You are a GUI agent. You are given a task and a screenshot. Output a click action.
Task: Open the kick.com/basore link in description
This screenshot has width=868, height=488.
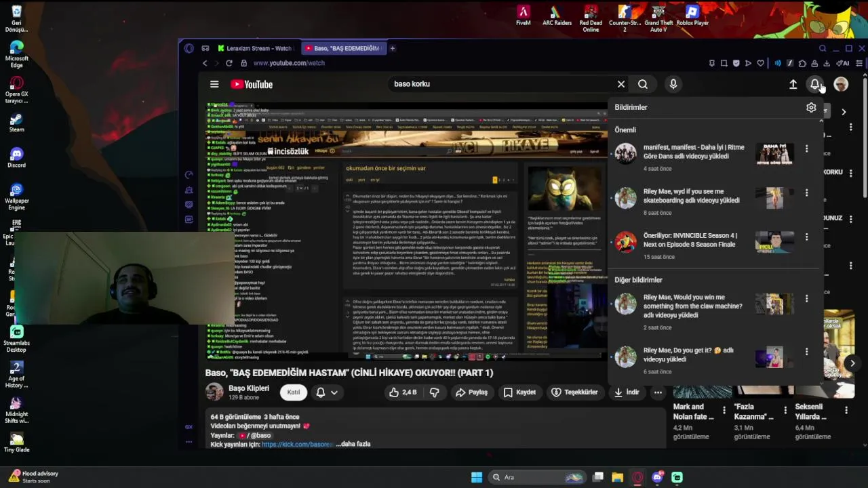click(x=298, y=445)
